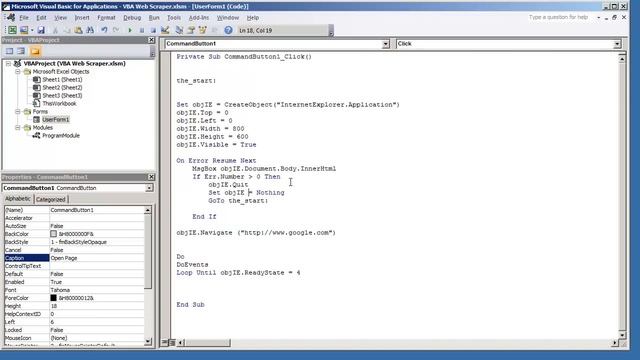Screen dimensions: 640x360
Task: Select Sheet3 (Sheet3) in project tree
Action: [x=62, y=96]
